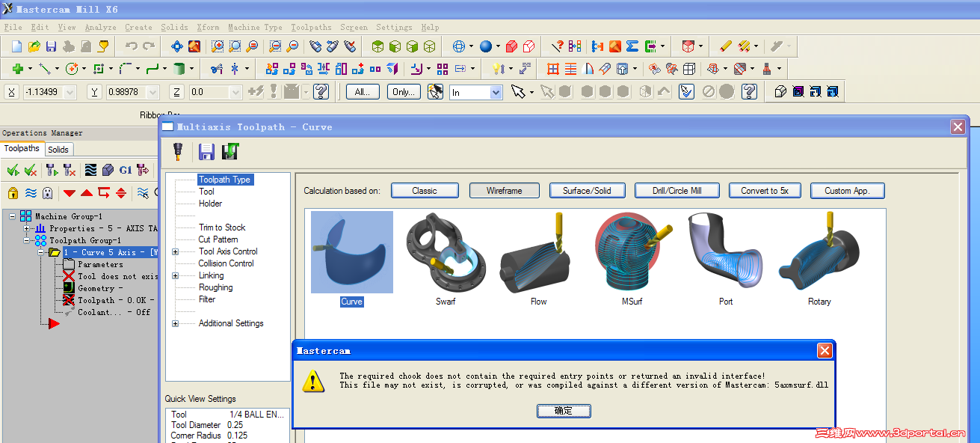The height and width of the screenshot is (443, 980).
Task: Switch to the Solids tab
Action: click(x=58, y=150)
